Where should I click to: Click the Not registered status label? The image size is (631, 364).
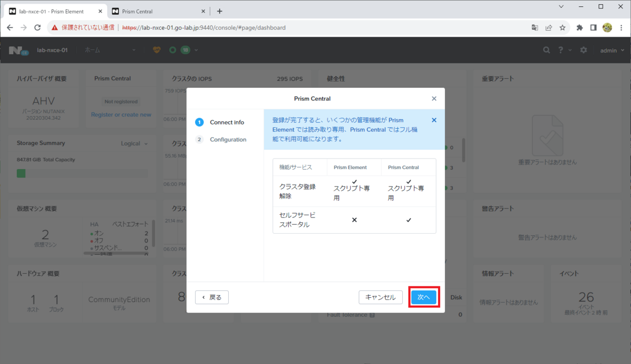click(121, 101)
